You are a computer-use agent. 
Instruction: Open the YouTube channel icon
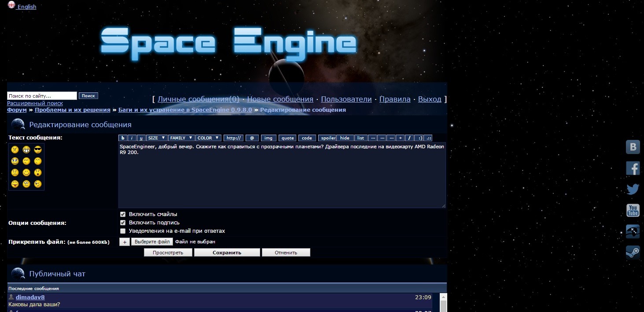coord(633,210)
